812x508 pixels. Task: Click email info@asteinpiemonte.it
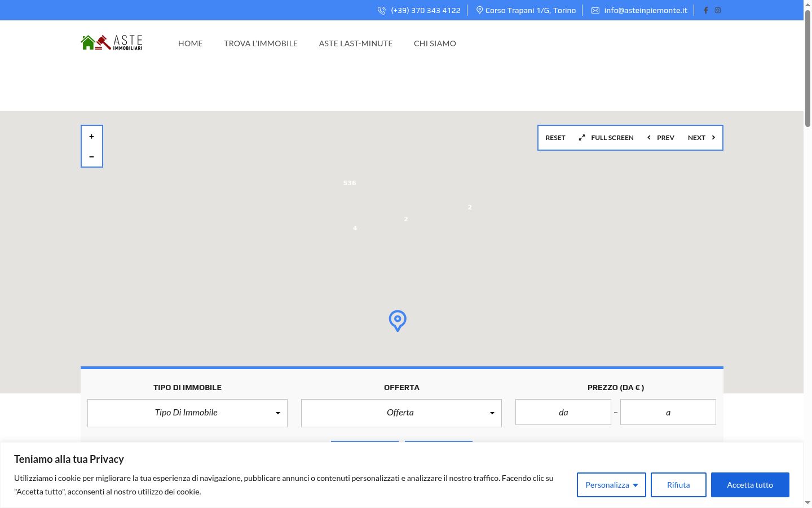coord(646,10)
